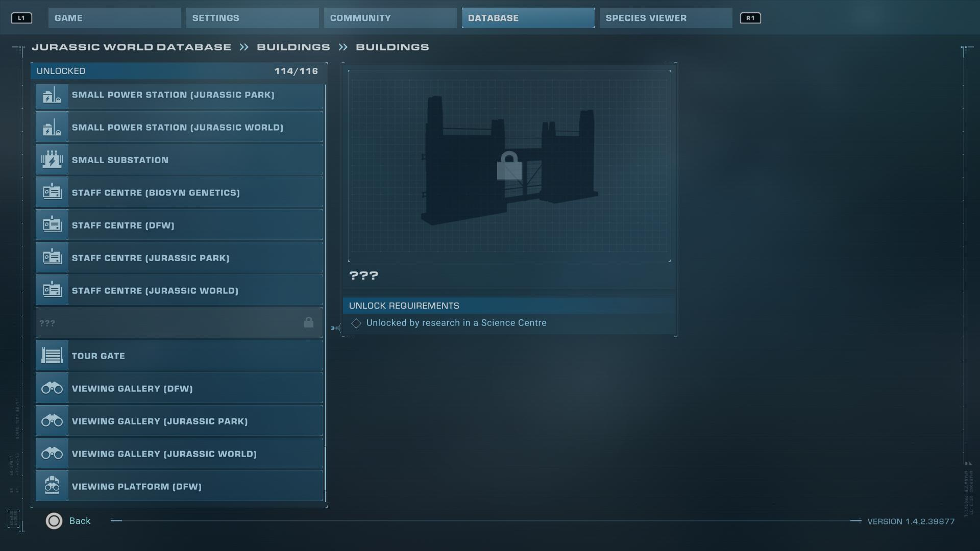
Task: Go to Jurassic World Database breadcrumb
Action: [131, 47]
